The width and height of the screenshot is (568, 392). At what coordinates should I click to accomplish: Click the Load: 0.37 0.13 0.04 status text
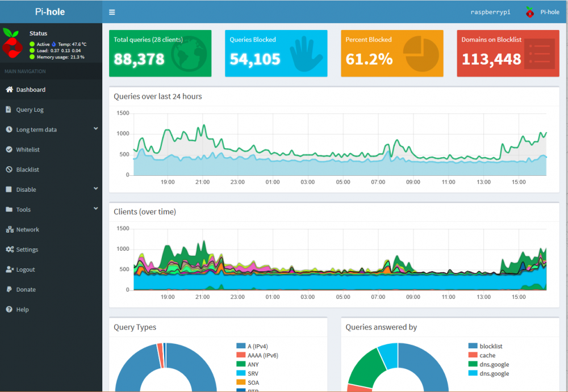pos(59,50)
